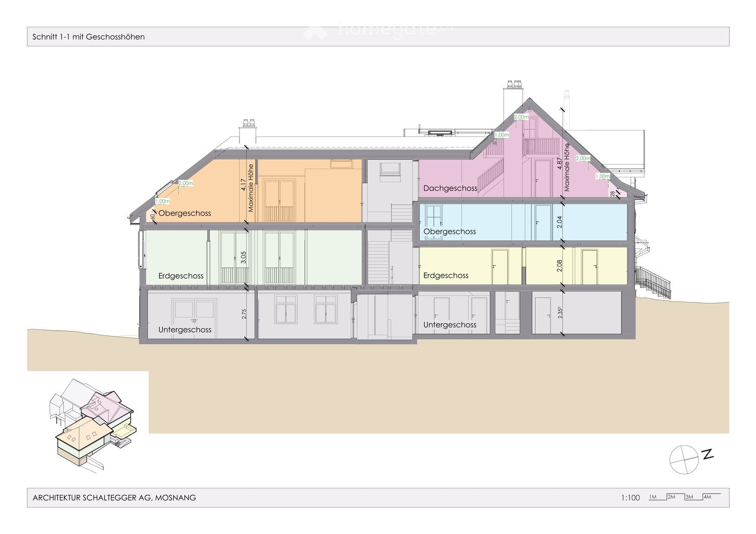Select the orange Obergeschoss label
The image size is (756, 534).
[184, 213]
